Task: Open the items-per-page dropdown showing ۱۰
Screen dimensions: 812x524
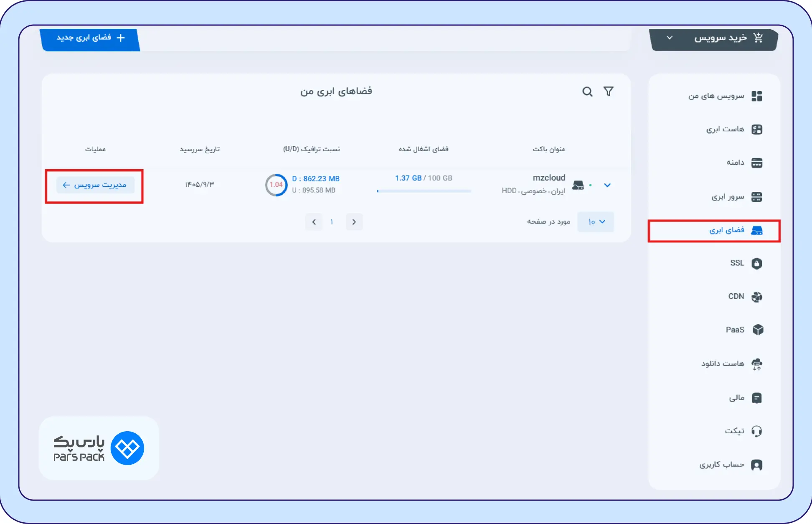Action: pyautogui.click(x=595, y=222)
